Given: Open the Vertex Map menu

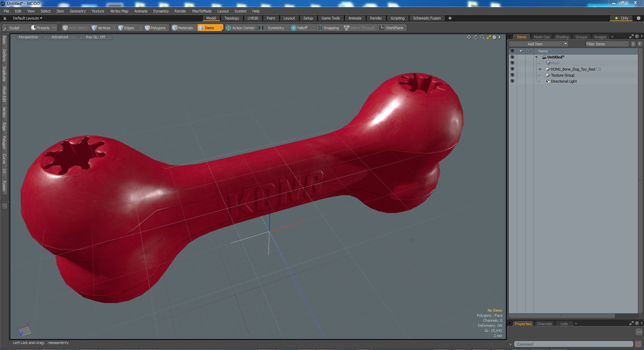Looking at the screenshot, I should point(119,11).
